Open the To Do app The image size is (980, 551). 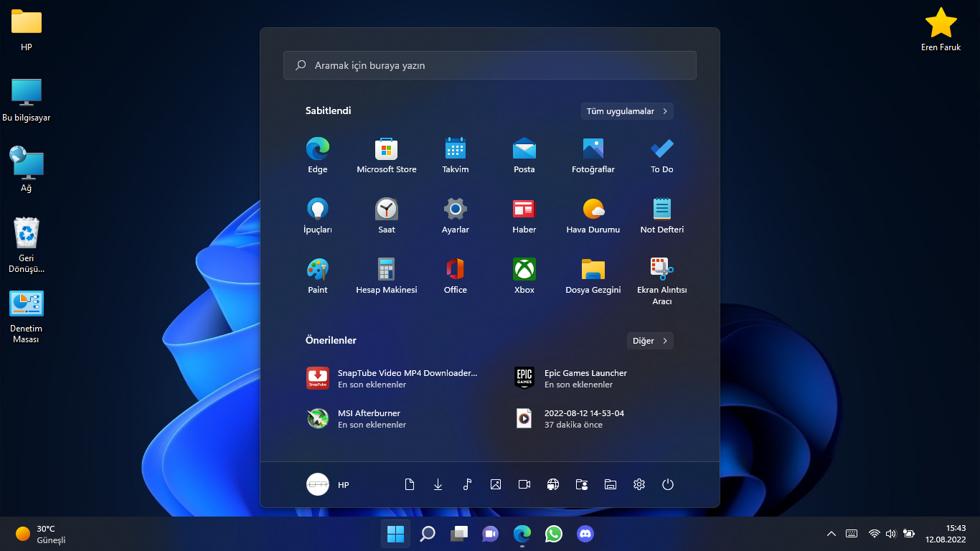tap(662, 156)
